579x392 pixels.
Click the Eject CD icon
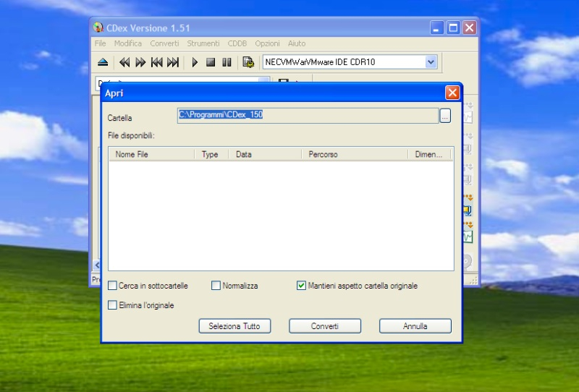103,62
